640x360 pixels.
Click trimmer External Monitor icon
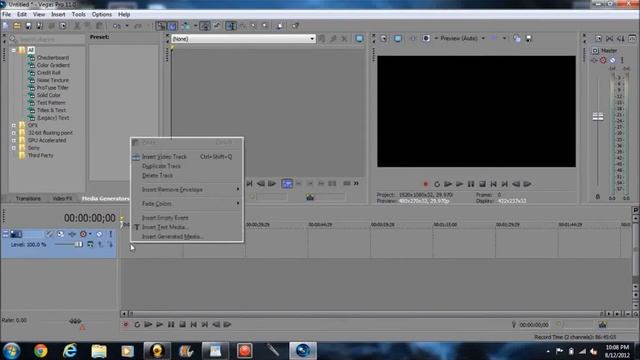pos(359,39)
